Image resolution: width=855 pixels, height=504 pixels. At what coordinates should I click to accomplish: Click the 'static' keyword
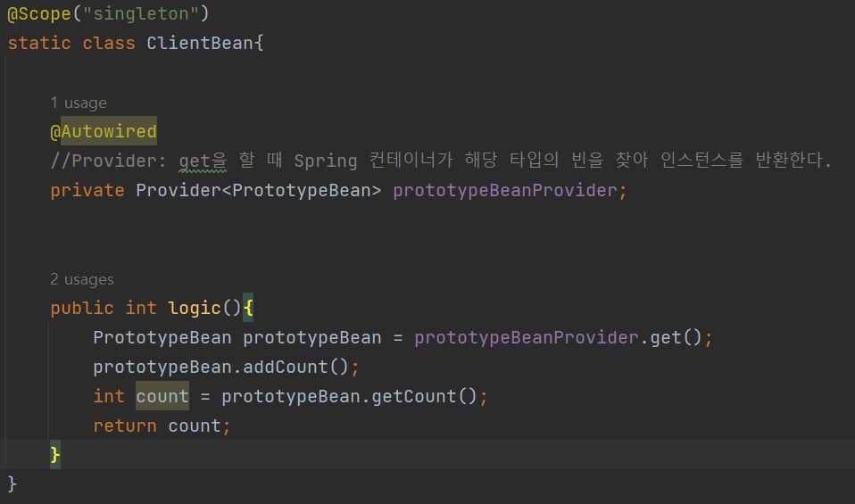coord(39,43)
